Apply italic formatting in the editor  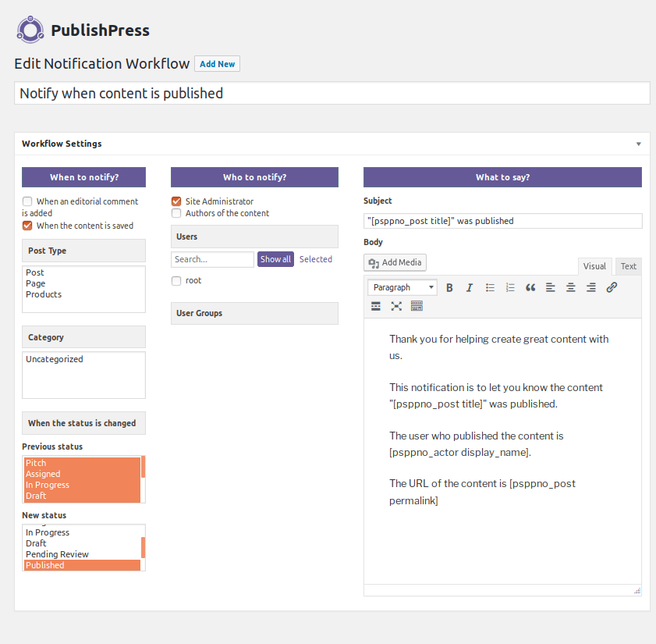[470, 287]
